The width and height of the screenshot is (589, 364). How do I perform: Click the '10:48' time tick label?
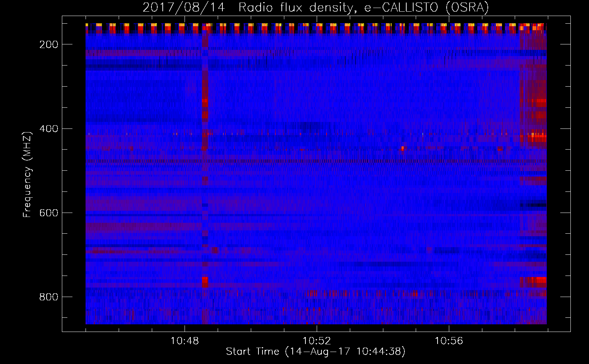pos(185,341)
